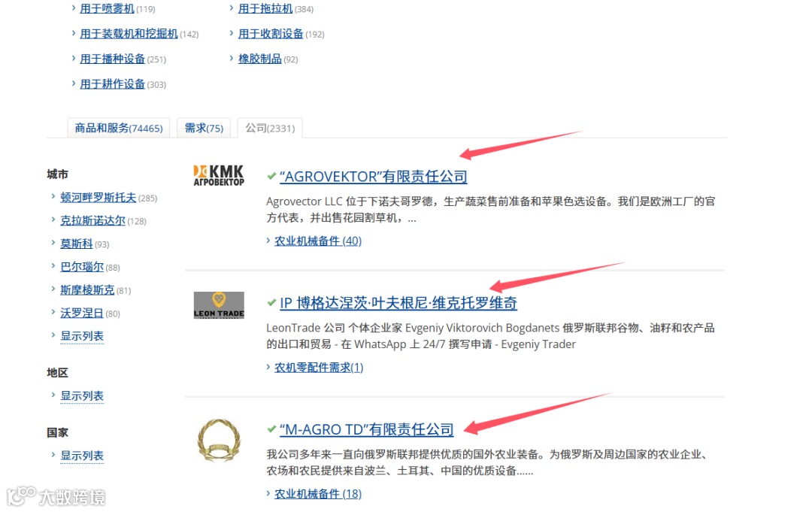Expand 显示列表 under 国家
The image size is (812, 512).
82,456
